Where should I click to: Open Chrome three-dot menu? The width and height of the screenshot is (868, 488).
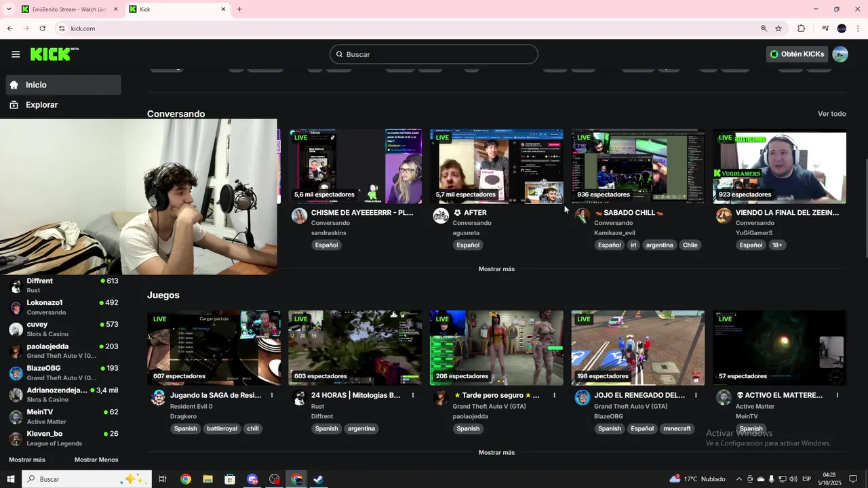point(859,28)
